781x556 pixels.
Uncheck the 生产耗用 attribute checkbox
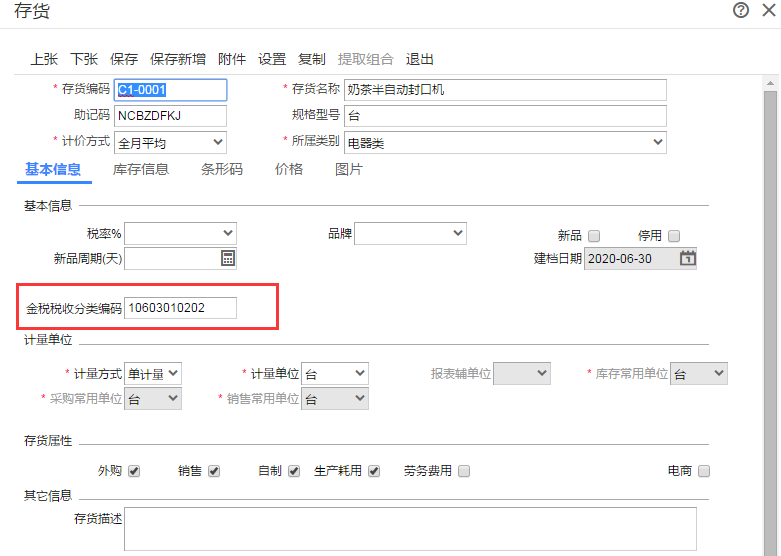coord(374,471)
